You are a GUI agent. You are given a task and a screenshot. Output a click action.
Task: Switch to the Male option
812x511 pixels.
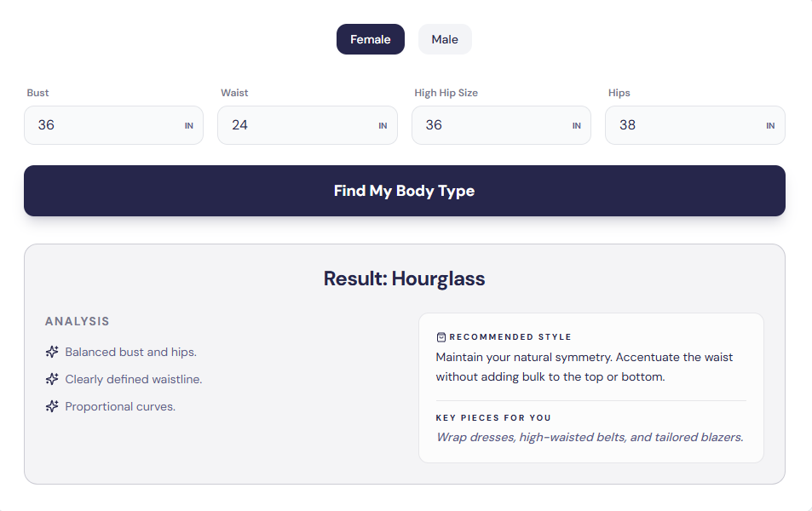[x=444, y=38]
